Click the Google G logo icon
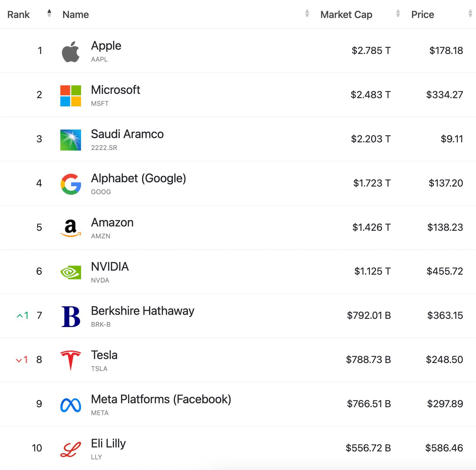Viewport: 476px width, 470px height. pyautogui.click(x=71, y=184)
